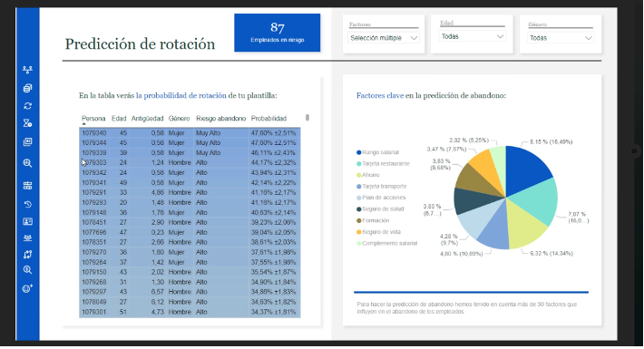Open the stacked pages report sidebar icon
Viewport: 644px width, 349px height.
click(x=27, y=142)
